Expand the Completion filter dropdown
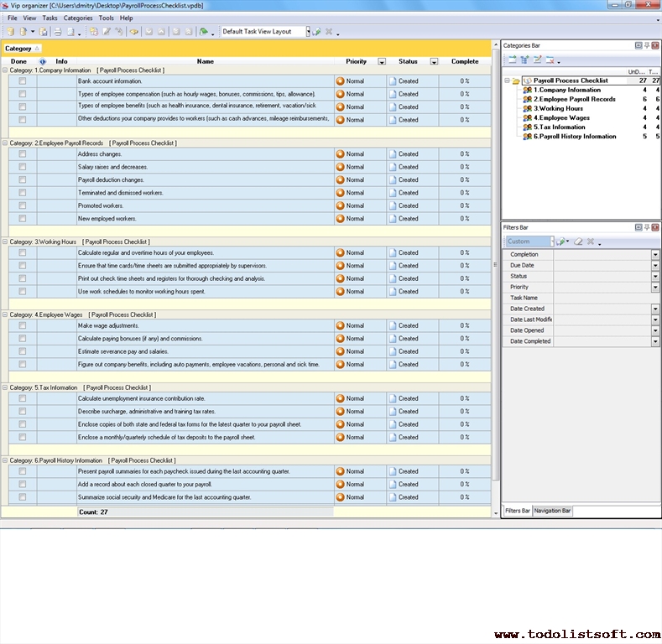The height and width of the screenshot is (644, 662). click(x=655, y=254)
